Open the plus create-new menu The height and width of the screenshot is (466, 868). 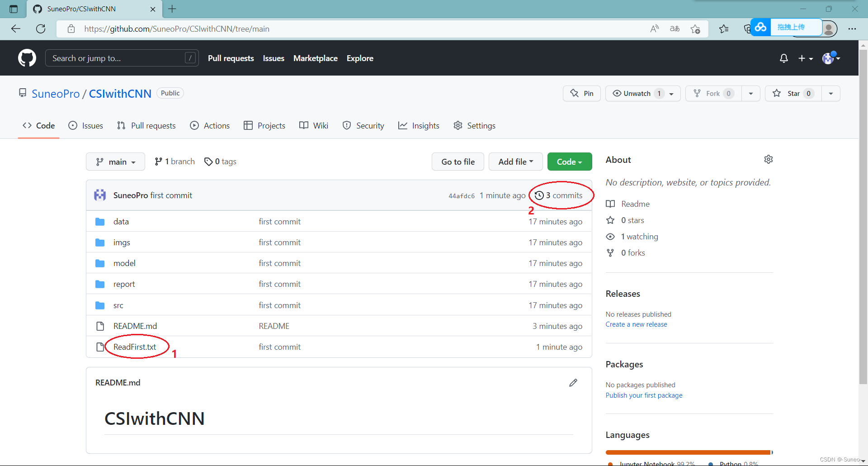pos(806,58)
